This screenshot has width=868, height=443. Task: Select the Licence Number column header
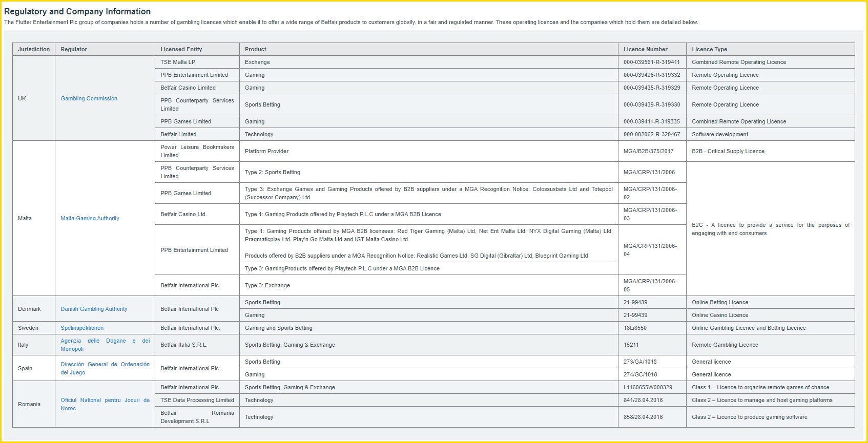tap(652, 49)
